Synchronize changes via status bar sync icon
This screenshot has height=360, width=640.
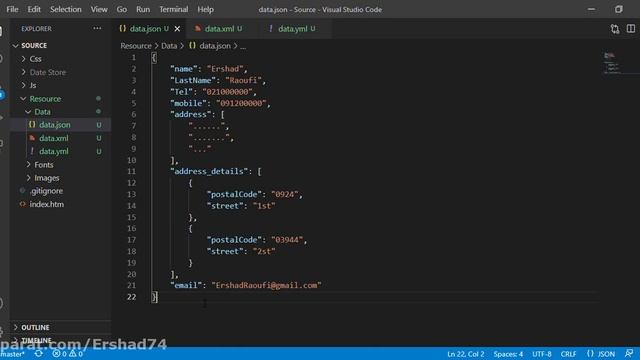pyautogui.click(x=38, y=353)
